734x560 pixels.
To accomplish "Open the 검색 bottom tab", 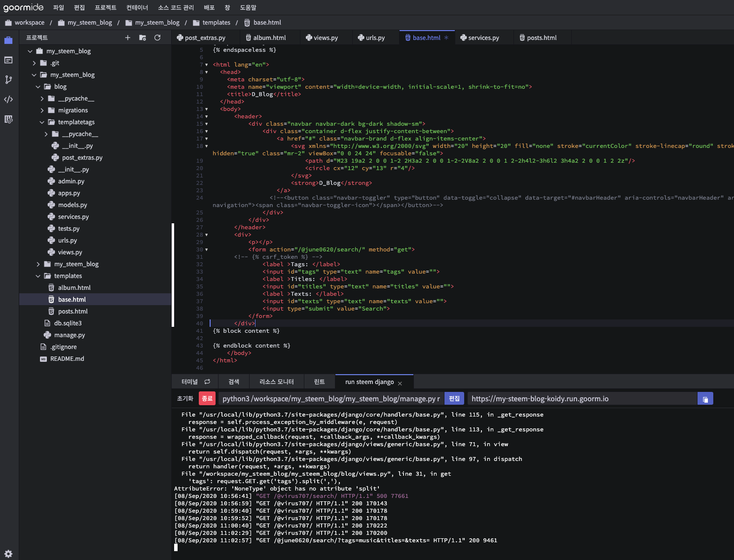I will (x=234, y=382).
